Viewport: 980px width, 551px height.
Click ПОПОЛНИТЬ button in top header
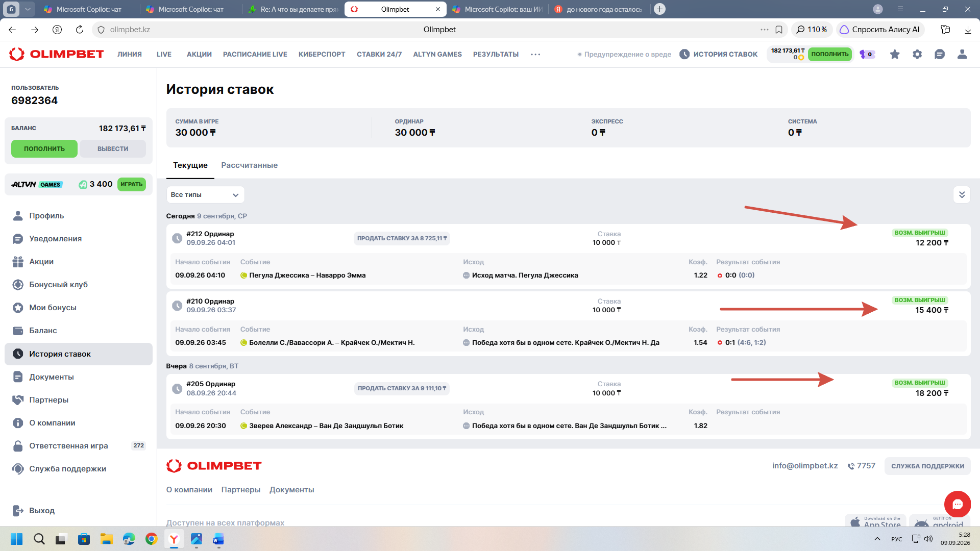[830, 54]
